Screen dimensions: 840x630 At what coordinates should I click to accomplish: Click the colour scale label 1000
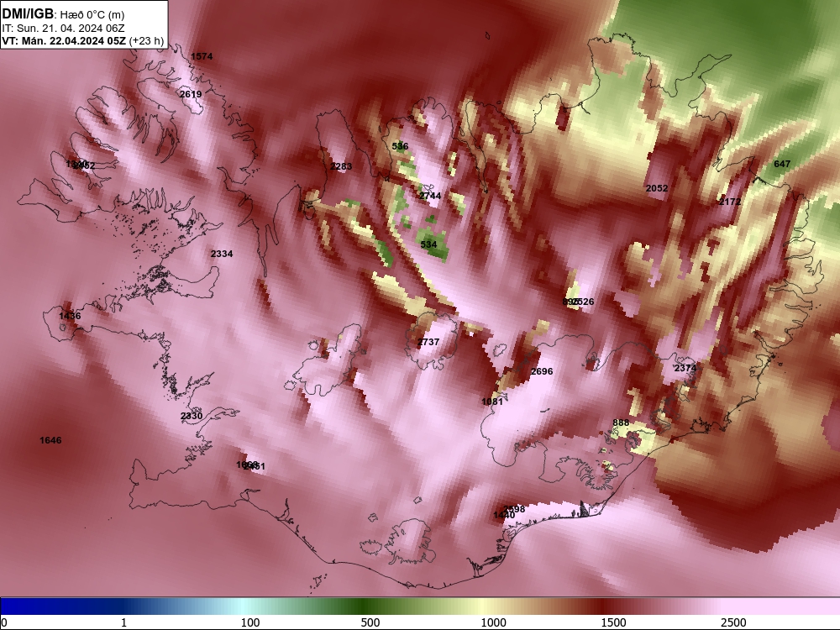coord(493,622)
